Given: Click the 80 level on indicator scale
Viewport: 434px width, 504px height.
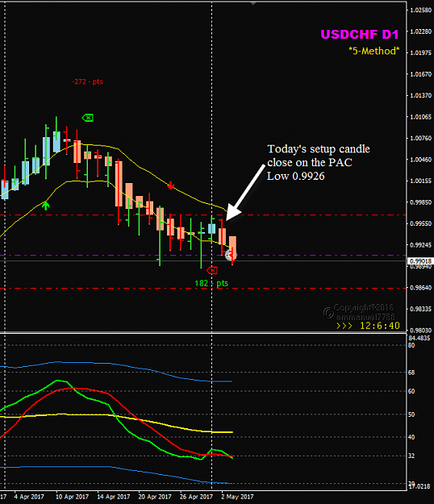Looking at the screenshot, I should click(411, 345).
